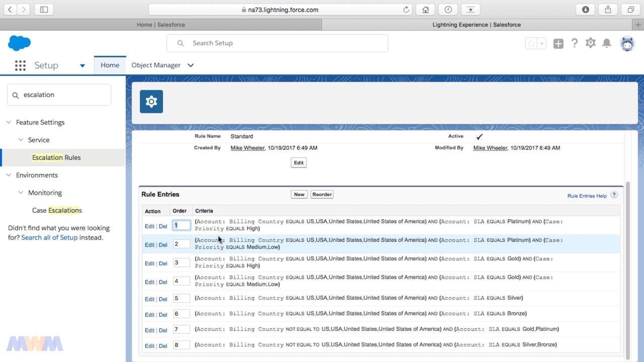
Task: Click the Safari share button
Action: click(x=608, y=10)
